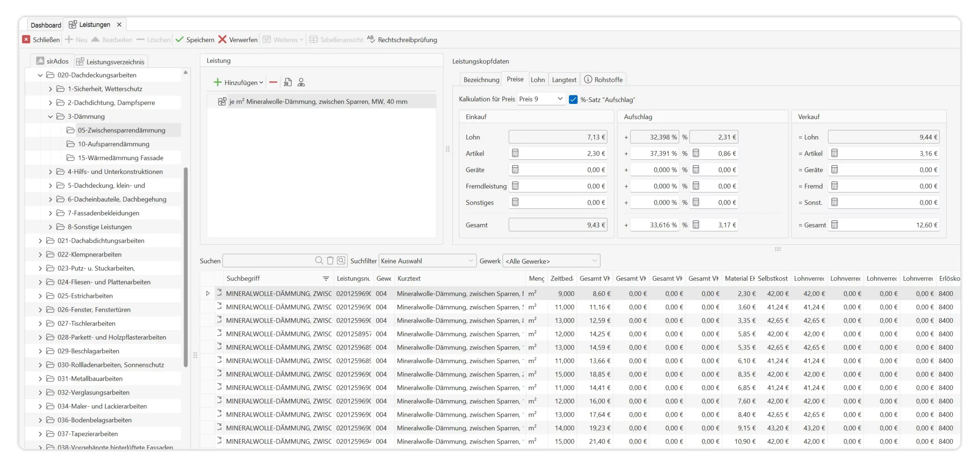The width and height of the screenshot is (980, 467).
Task: Click the document import icon beside minus
Action: (x=288, y=82)
